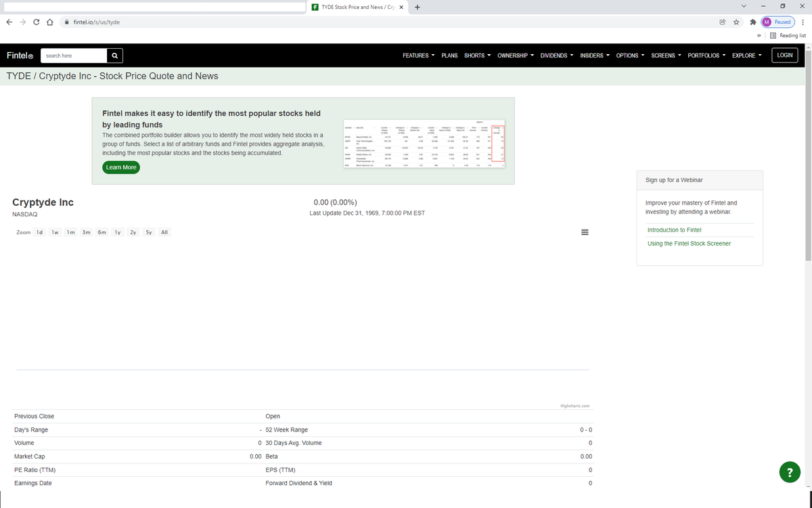Open Introduction to Fintel webinar link
Screen dimensions: 812x508
[675, 230]
